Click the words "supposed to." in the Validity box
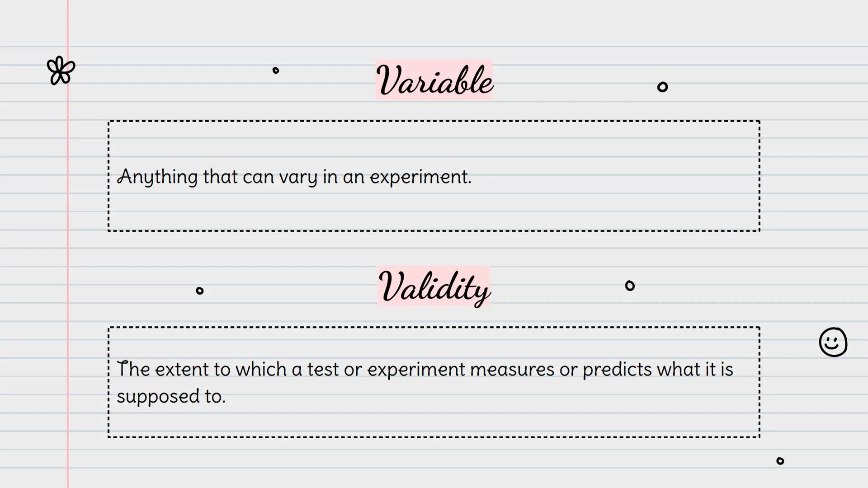The width and height of the screenshot is (868, 488). pos(171,396)
